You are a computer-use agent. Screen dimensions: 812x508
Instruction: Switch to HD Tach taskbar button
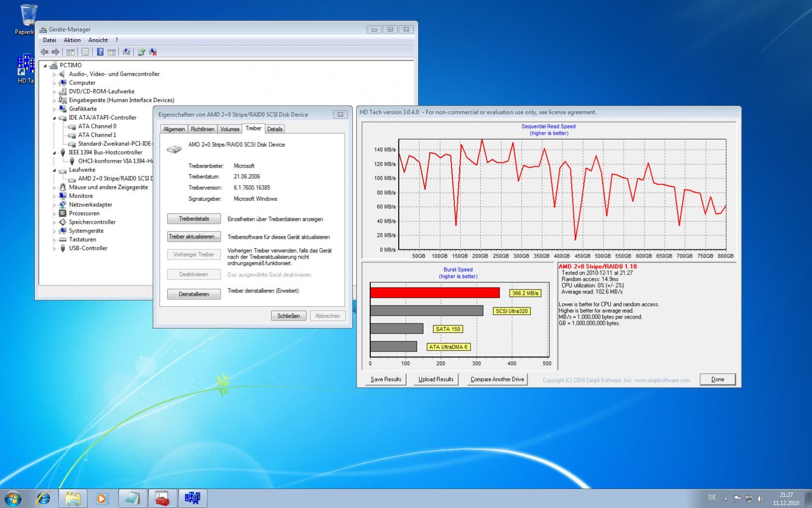coord(192,498)
